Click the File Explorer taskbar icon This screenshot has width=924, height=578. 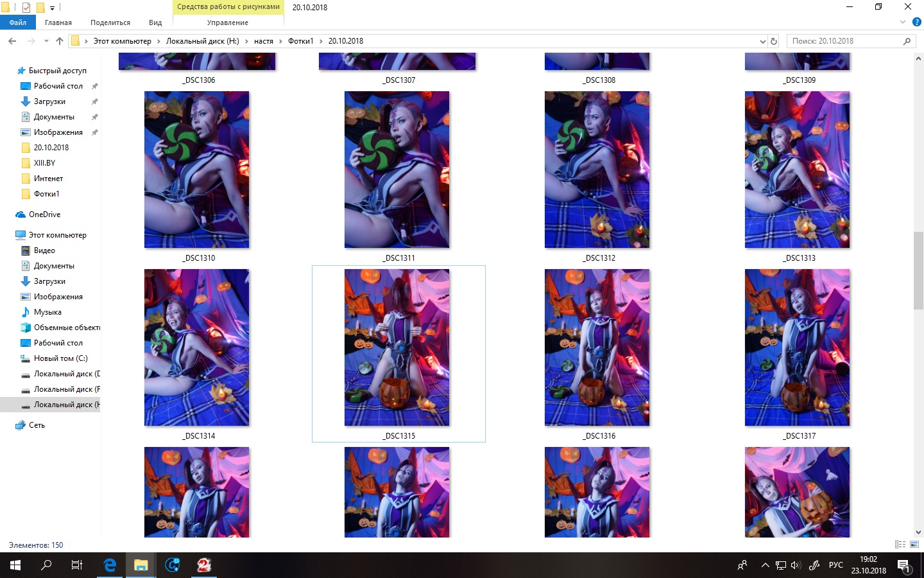141,565
